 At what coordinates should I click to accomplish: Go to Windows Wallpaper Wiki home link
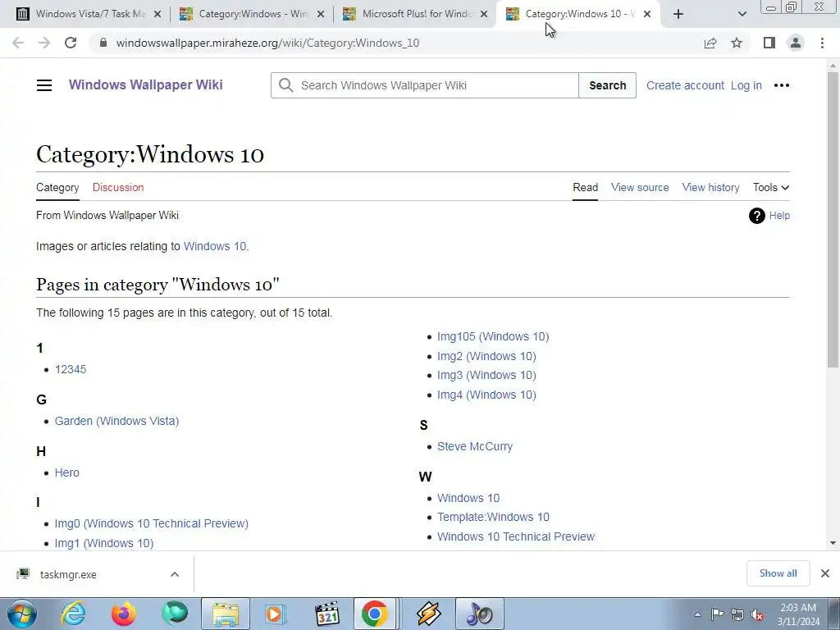pyautogui.click(x=146, y=84)
